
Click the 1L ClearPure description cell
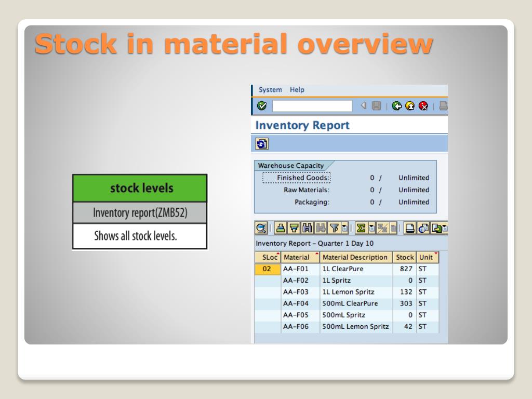click(356, 269)
